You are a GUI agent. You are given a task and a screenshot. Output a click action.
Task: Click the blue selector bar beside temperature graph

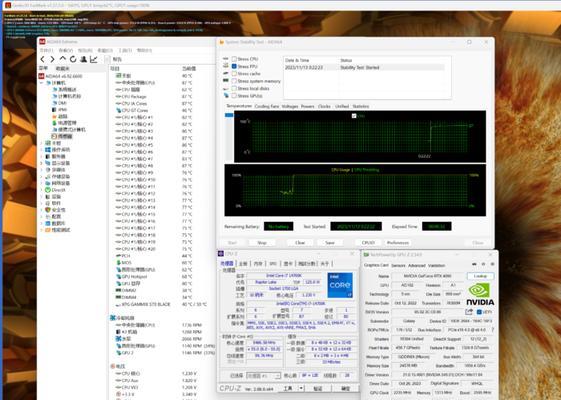coord(229,115)
